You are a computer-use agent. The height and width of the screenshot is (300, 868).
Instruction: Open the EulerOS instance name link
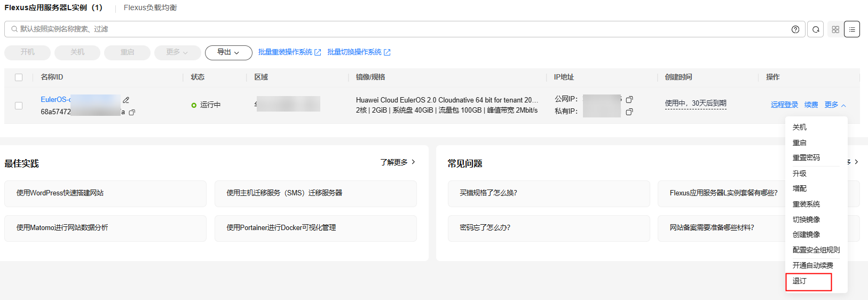pos(56,99)
